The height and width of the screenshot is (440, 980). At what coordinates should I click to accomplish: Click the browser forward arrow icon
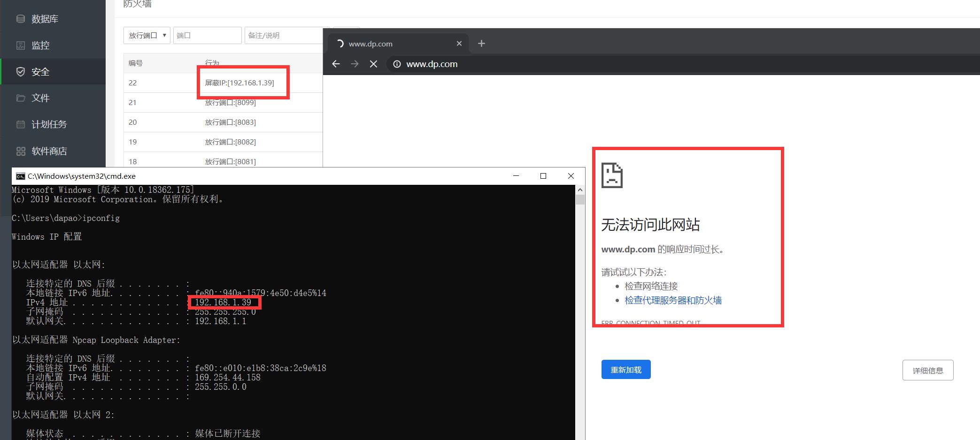[355, 64]
